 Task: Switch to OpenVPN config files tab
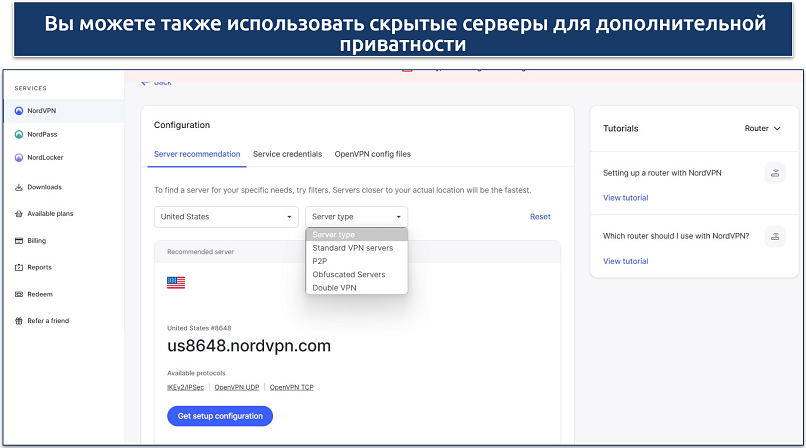(373, 154)
